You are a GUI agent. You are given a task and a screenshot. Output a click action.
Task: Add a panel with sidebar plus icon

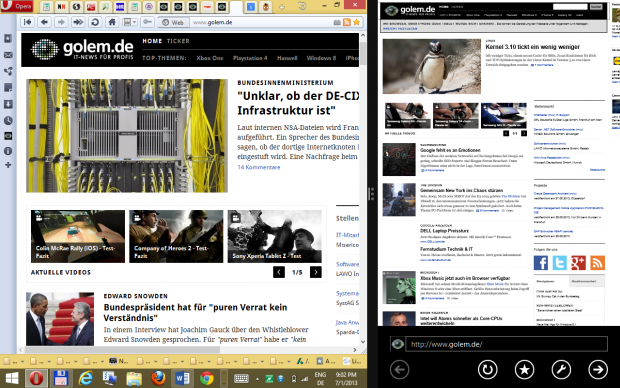click(x=8, y=165)
